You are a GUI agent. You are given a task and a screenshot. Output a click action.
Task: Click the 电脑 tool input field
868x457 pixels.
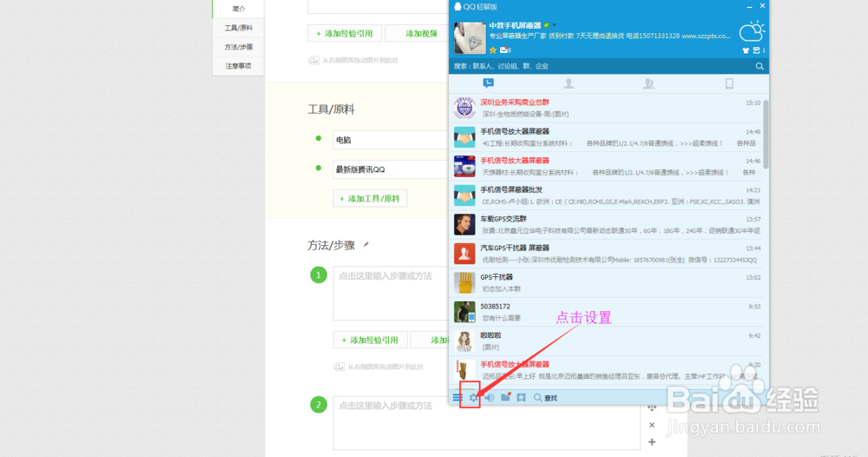tap(391, 140)
